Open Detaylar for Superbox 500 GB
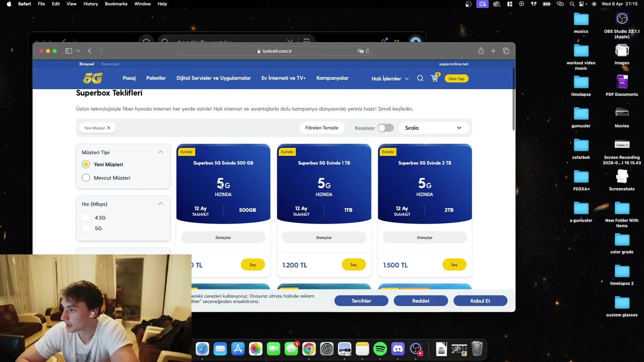The height and width of the screenshot is (362, 644). coord(223,237)
